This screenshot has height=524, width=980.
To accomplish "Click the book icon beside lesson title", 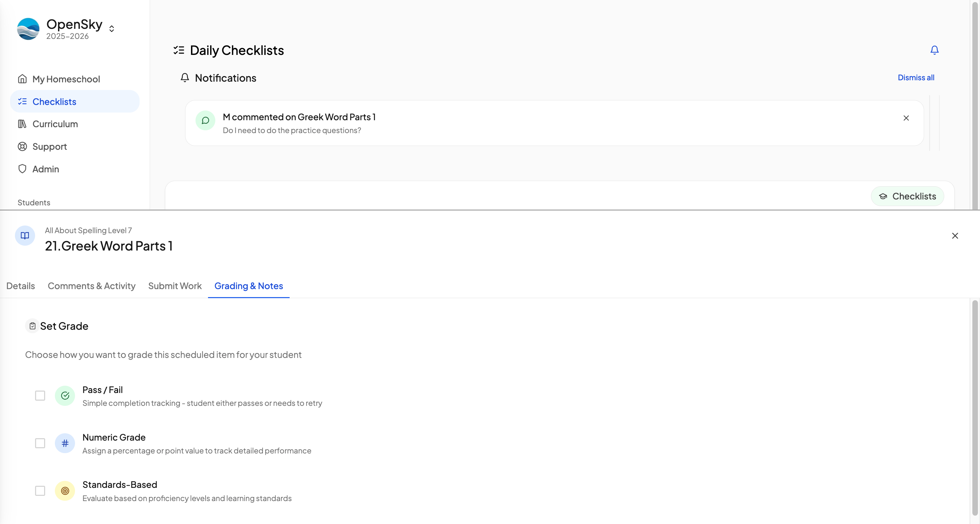I will point(25,236).
